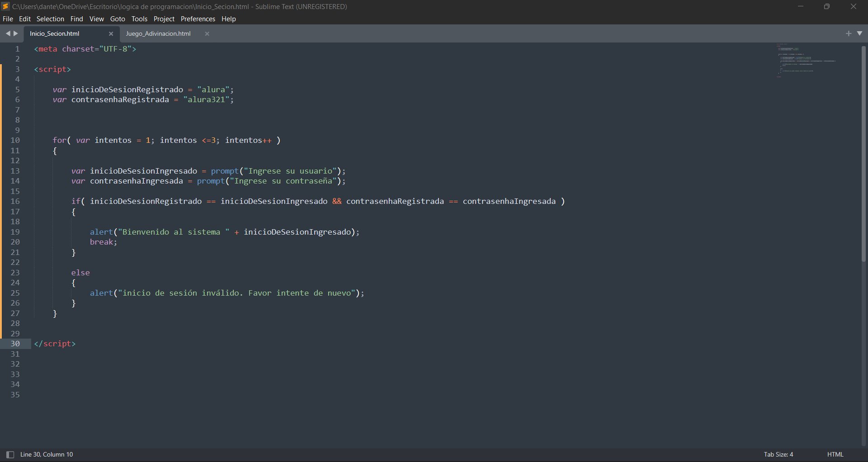Click contrasenhaIngresada at end of line 16
This screenshot has height=462, width=868.
pyautogui.click(x=509, y=202)
